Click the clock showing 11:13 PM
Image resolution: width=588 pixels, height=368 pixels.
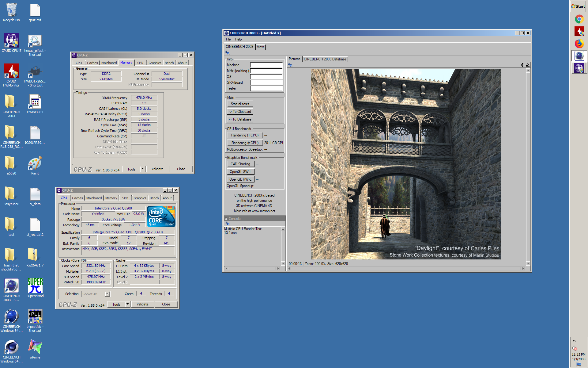click(579, 355)
